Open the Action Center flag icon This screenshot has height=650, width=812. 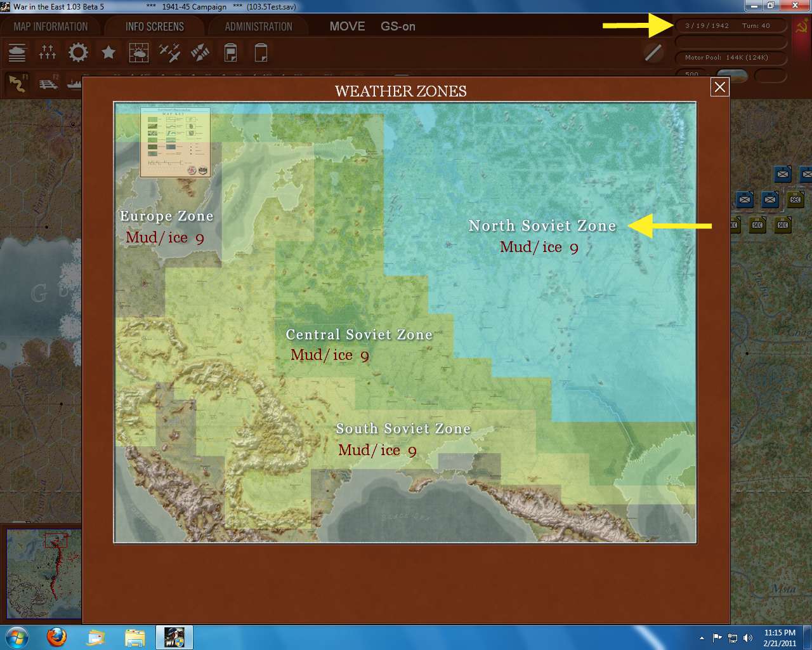point(717,637)
